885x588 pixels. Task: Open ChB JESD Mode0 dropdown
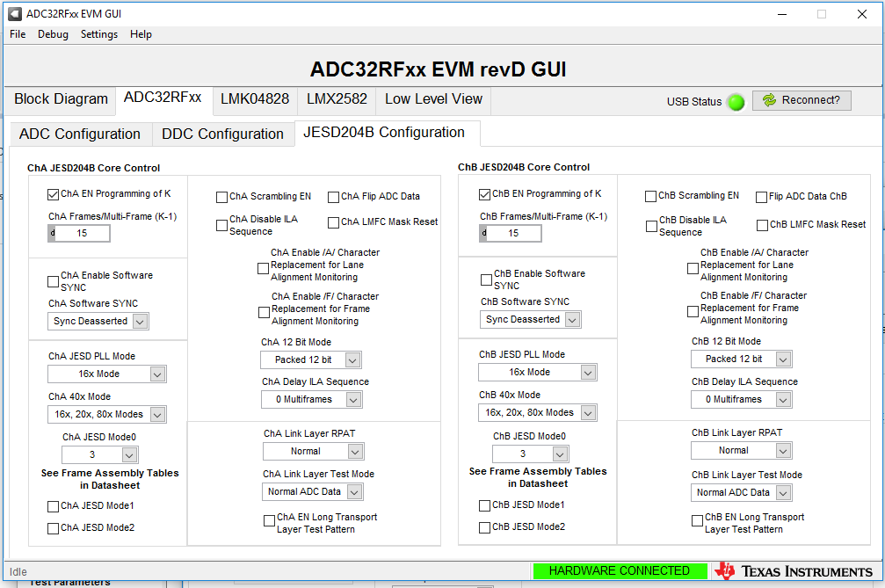pyautogui.click(x=531, y=454)
